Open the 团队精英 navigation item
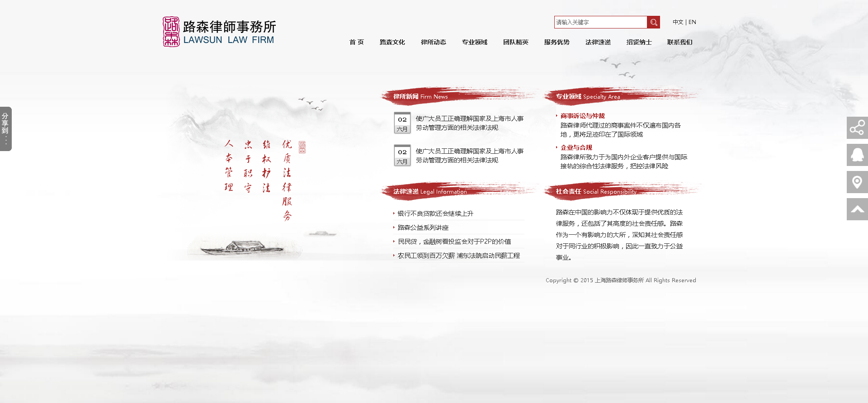The height and width of the screenshot is (403, 868). [515, 42]
